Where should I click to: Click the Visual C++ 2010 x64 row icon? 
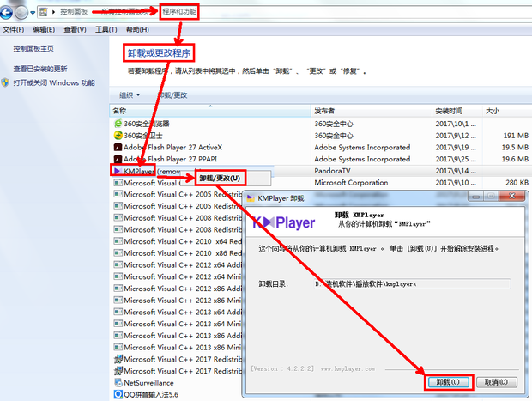click(x=118, y=241)
